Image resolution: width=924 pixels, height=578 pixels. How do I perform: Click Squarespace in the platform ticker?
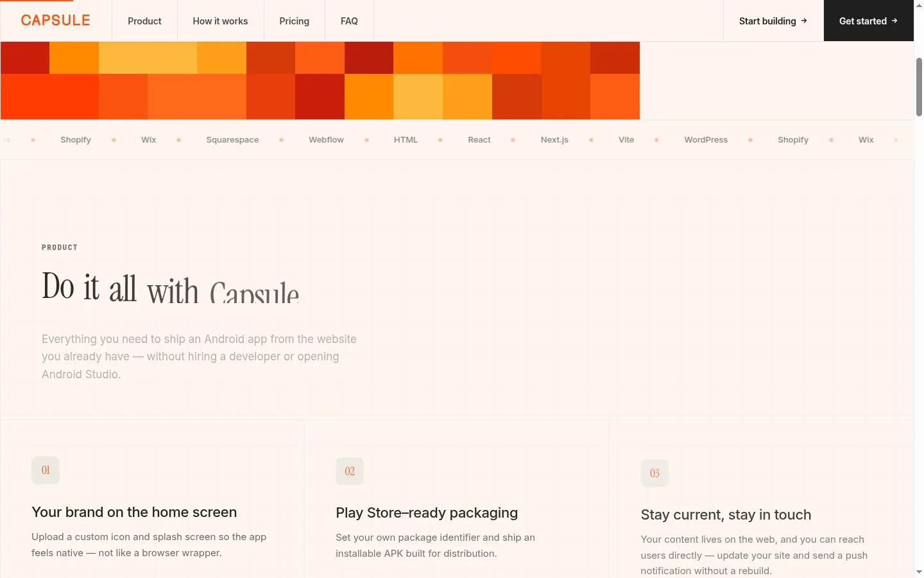(232, 140)
